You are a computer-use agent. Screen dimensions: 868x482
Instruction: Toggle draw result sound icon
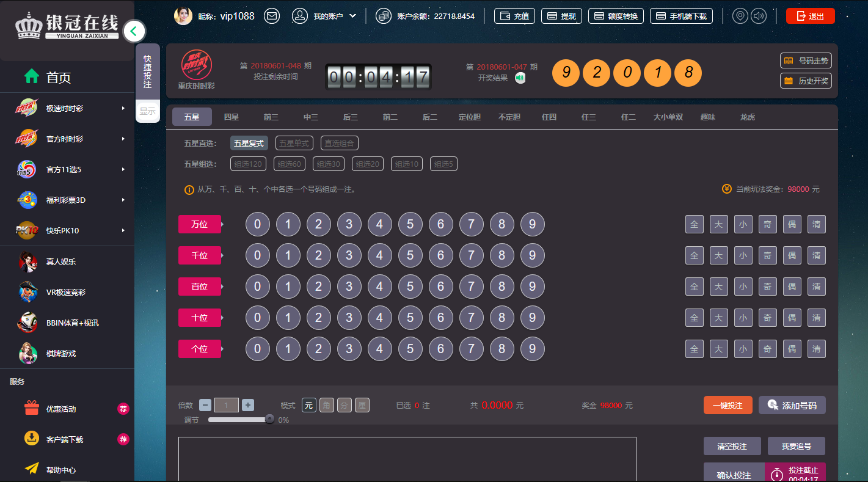point(520,78)
